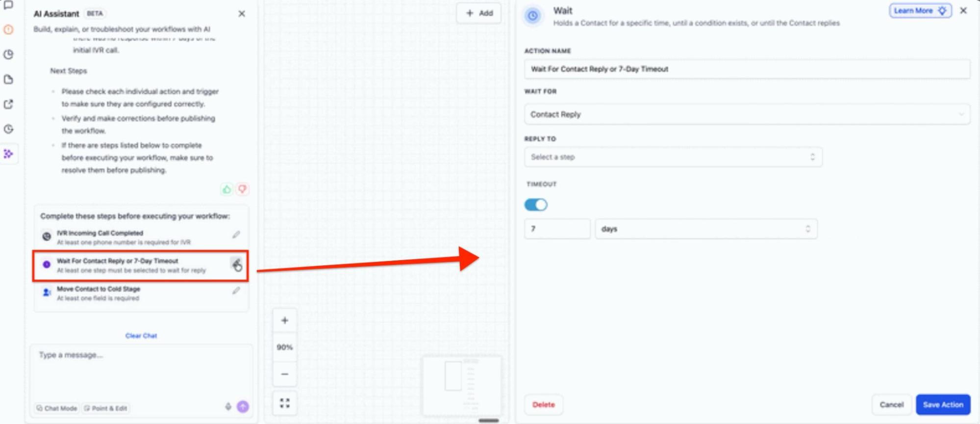Open the Wait For dropdown showing Contact Reply
The height and width of the screenshot is (424, 980).
click(747, 114)
